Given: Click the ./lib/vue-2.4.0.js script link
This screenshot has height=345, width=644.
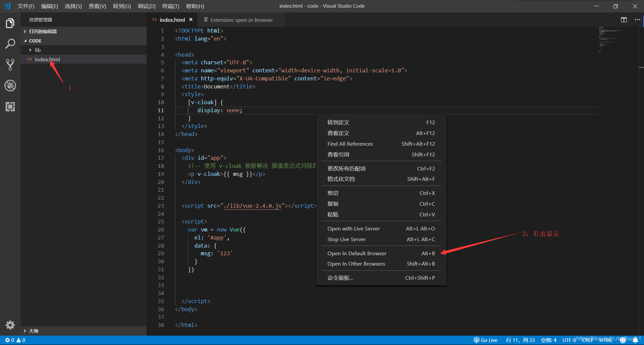Looking at the screenshot, I should coord(253,206).
